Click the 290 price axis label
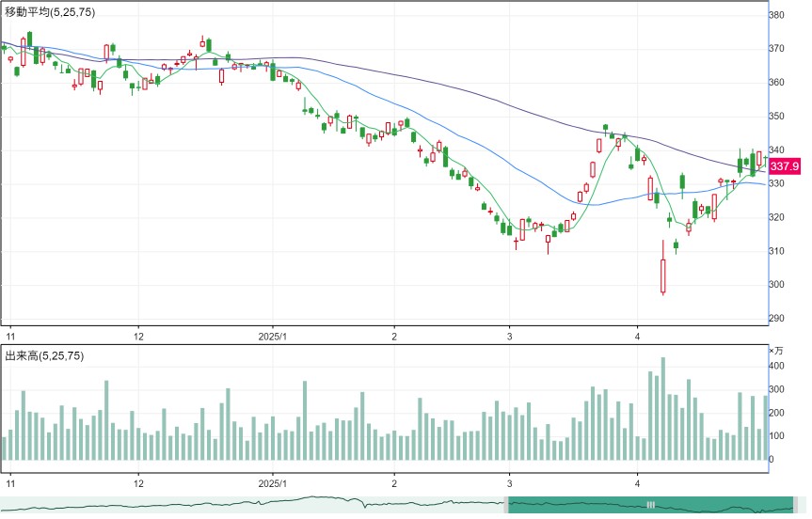 pos(776,318)
